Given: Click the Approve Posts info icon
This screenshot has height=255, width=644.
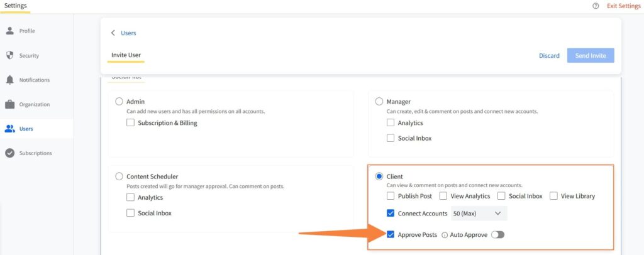Looking at the screenshot, I should [445, 235].
